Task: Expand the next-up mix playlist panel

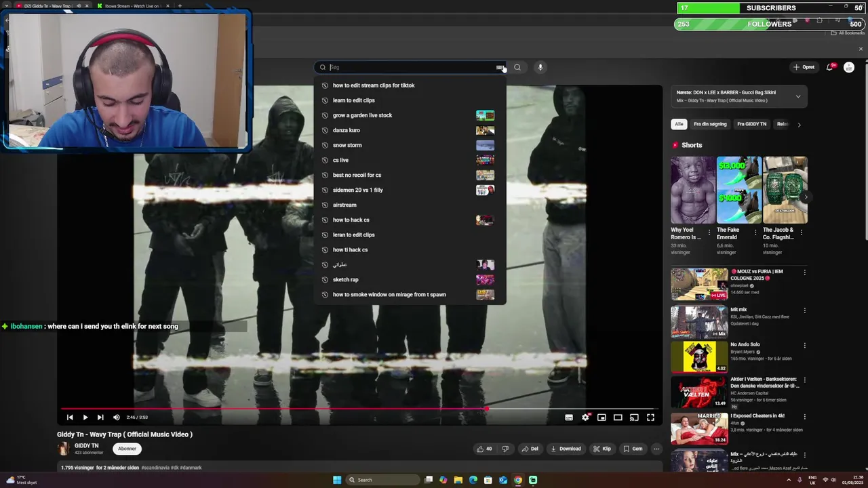Action: click(x=798, y=96)
